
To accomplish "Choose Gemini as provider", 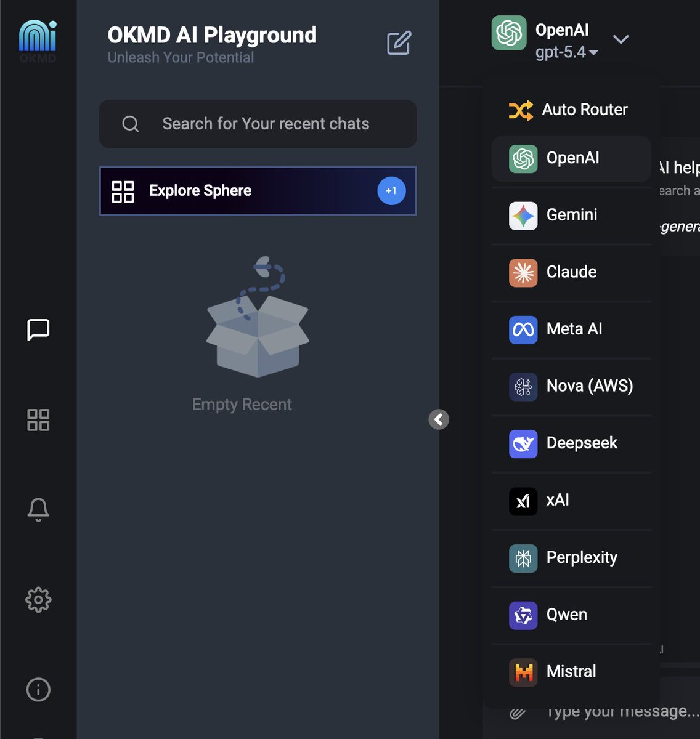I will coord(571,216).
